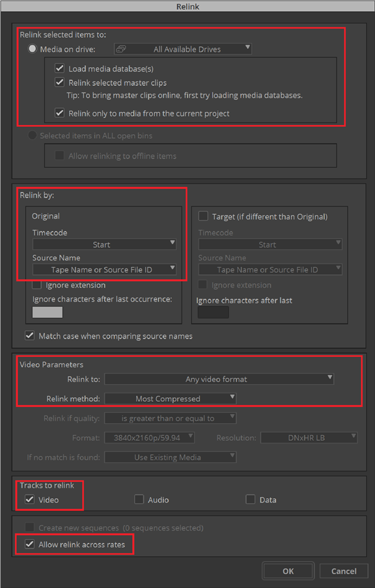
Task: Toggle Match case when comparing source names
Action: (x=30, y=335)
